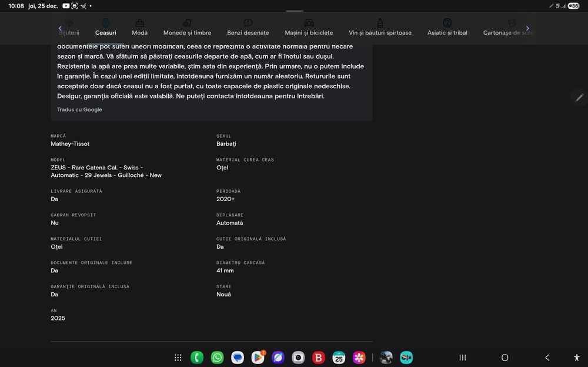Screen dimensions: 588x367
Task: Click the Nouă condition value
Action: click(223, 295)
